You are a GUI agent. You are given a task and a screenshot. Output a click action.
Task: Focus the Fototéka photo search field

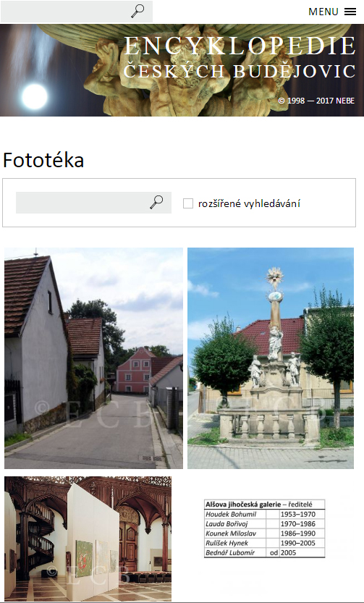click(93, 203)
